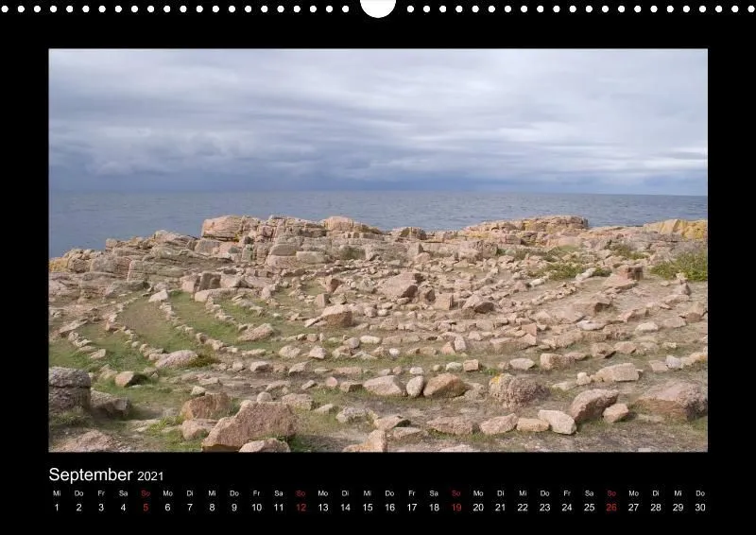
Task: Select red Sunday date 12
Action: (301, 508)
